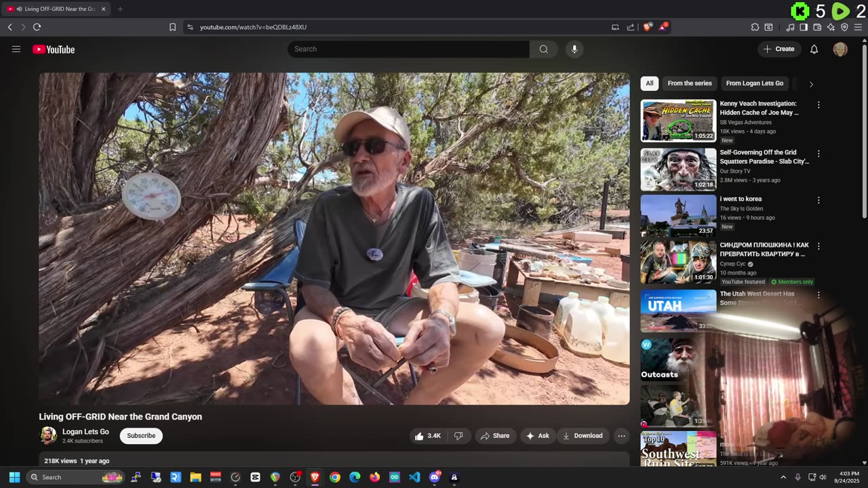Open options for СИНДРОМ ПЛЮШКИНА video

[x=818, y=247]
